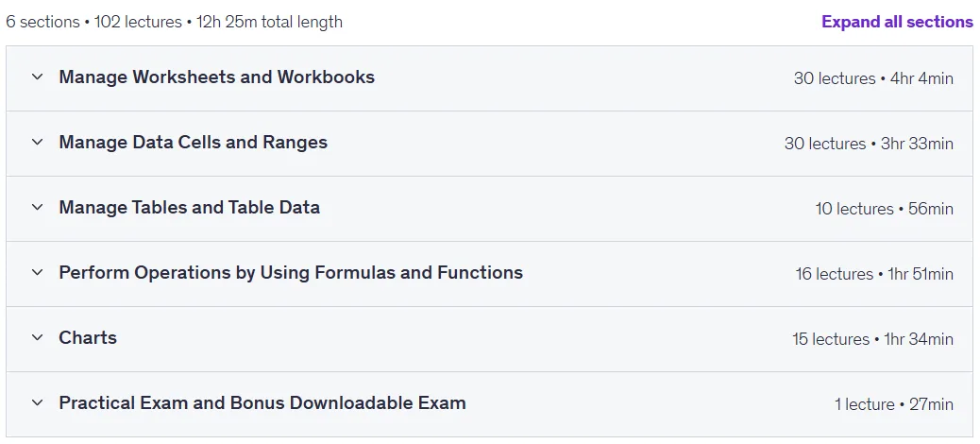Click the 30 lectures • 4hr 4min label

point(873,78)
